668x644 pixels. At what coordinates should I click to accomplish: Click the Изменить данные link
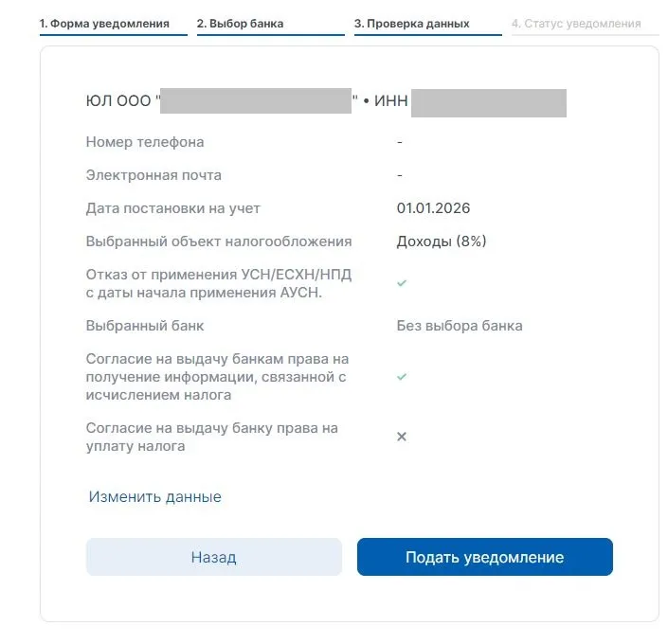tap(155, 497)
